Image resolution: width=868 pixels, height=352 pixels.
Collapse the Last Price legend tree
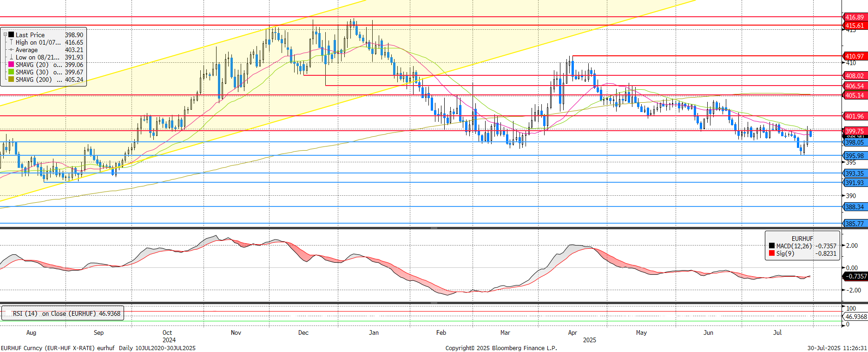pos(5,35)
